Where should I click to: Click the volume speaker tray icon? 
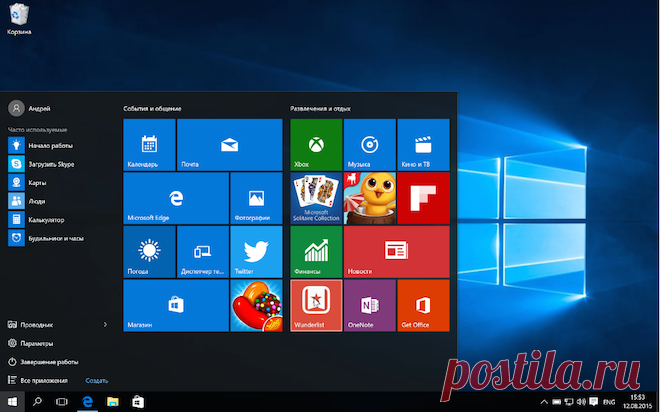581,402
